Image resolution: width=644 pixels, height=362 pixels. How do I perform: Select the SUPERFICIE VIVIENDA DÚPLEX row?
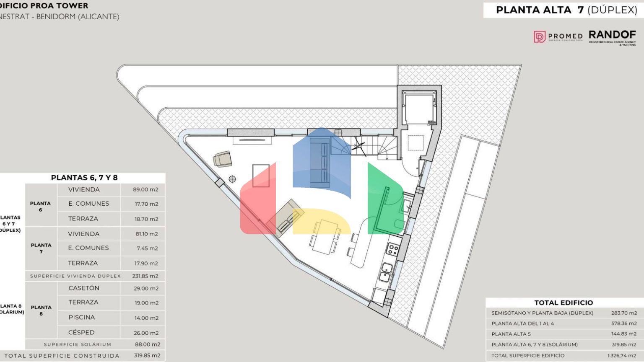95,276
